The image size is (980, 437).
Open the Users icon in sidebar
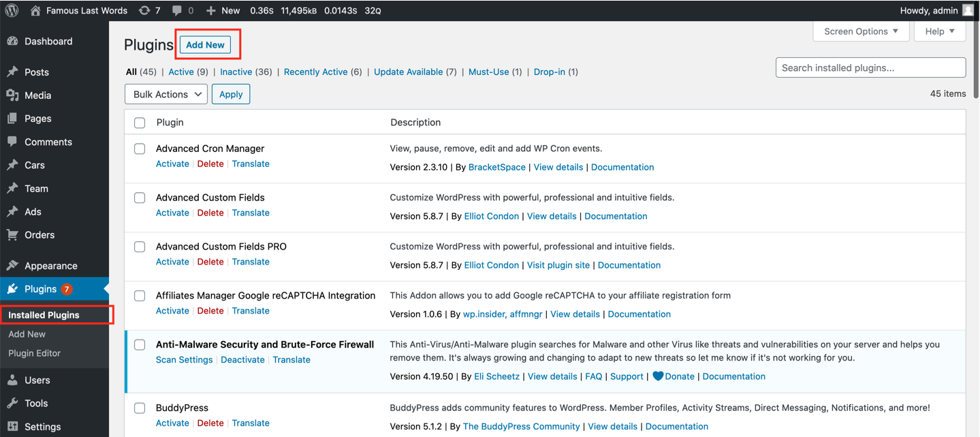[x=12, y=380]
